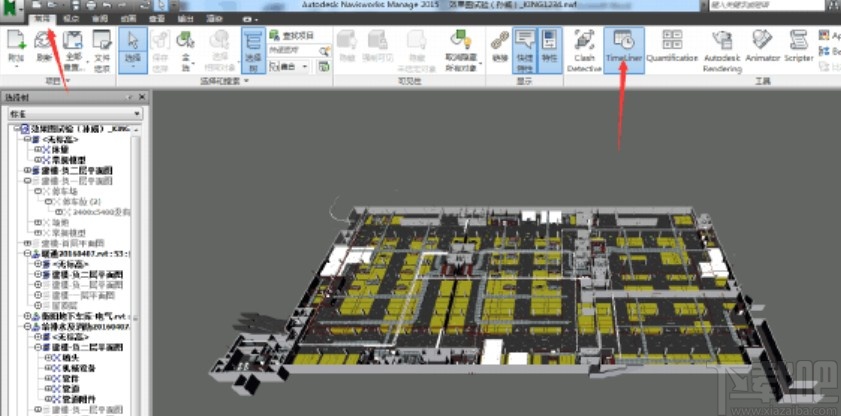Select the 常规模型 item under first <无标高>
This screenshot has width=841, height=416.
(x=69, y=160)
